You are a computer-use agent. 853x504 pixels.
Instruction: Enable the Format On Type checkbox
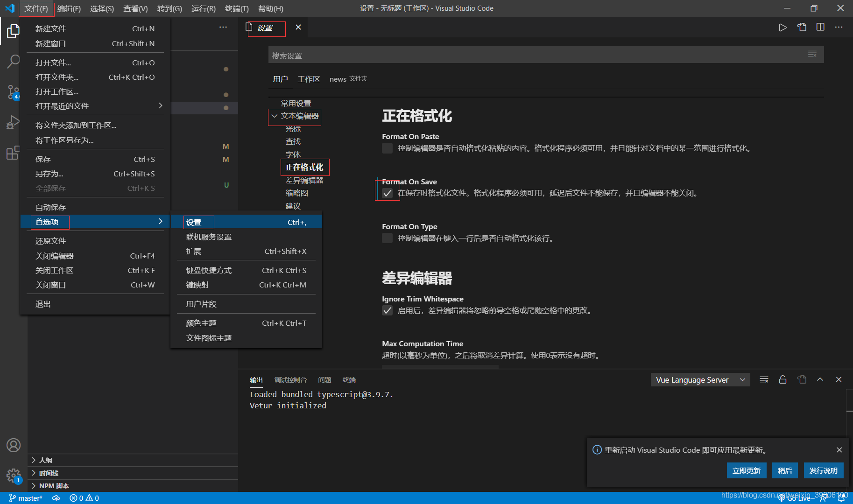387,238
